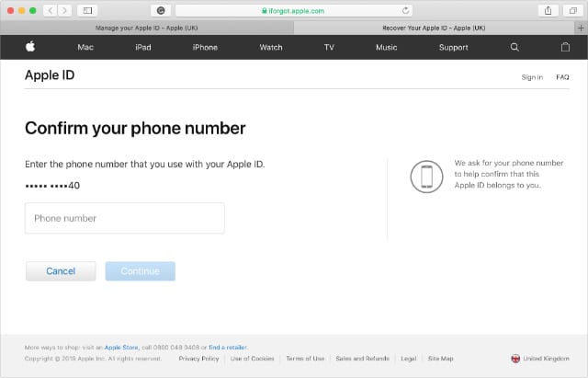Add a new tab with plus button
Image resolution: width=588 pixels, height=378 pixels.
coord(581,28)
